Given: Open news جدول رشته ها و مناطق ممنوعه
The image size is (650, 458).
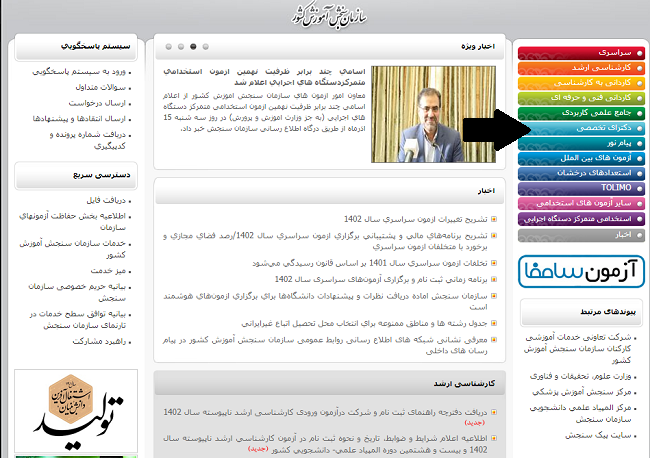Looking at the screenshot, I should [364, 323].
